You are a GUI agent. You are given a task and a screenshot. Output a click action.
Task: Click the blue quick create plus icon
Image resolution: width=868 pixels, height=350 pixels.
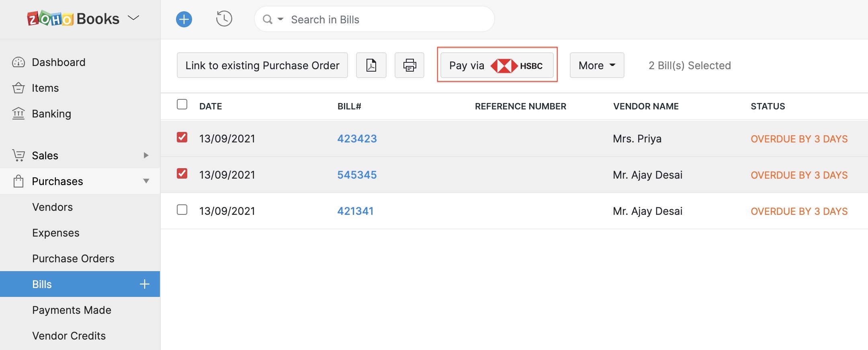tap(184, 19)
